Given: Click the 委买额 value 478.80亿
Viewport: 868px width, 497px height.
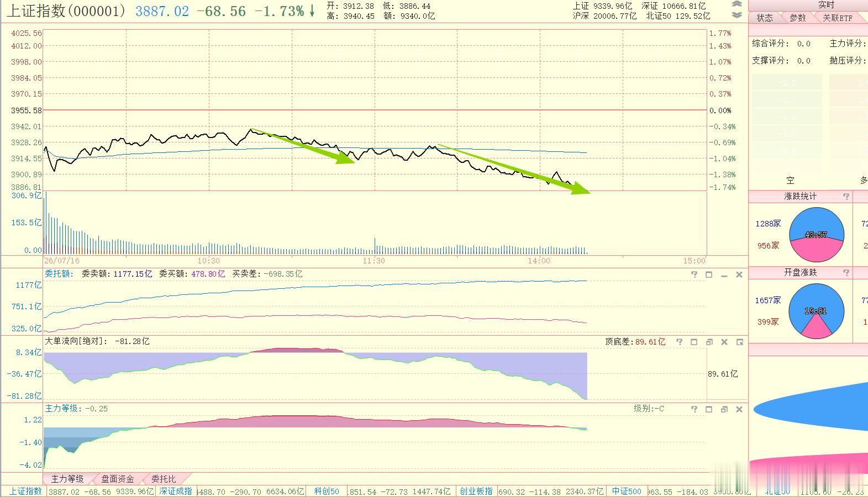Looking at the screenshot, I should tap(208, 274).
